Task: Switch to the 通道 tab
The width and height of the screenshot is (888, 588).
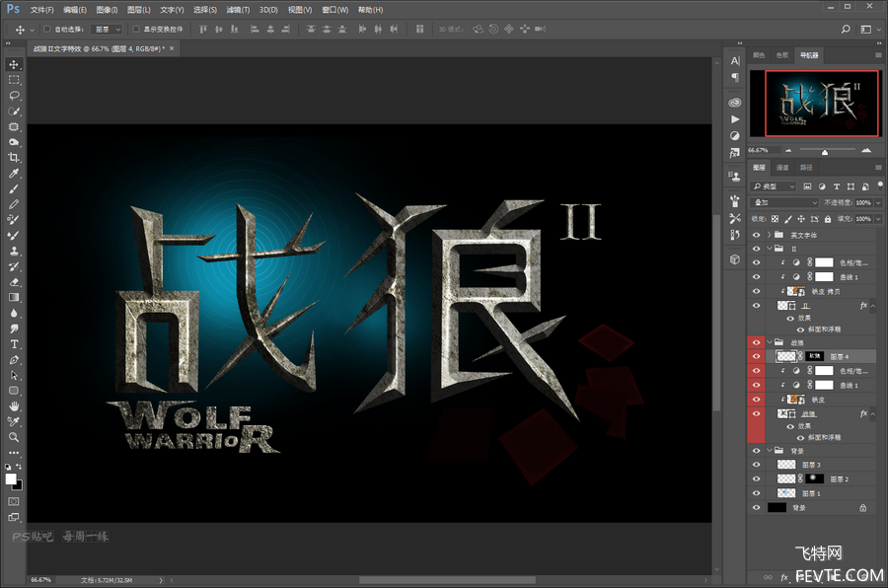Action: pyautogui.click(x=782, y=168)
